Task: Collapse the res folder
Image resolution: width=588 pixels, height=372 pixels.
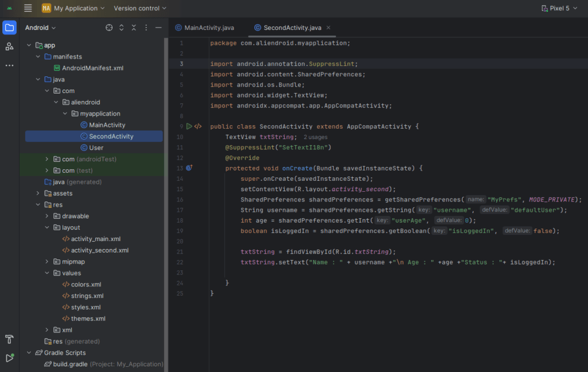Action: pos(38,204)
